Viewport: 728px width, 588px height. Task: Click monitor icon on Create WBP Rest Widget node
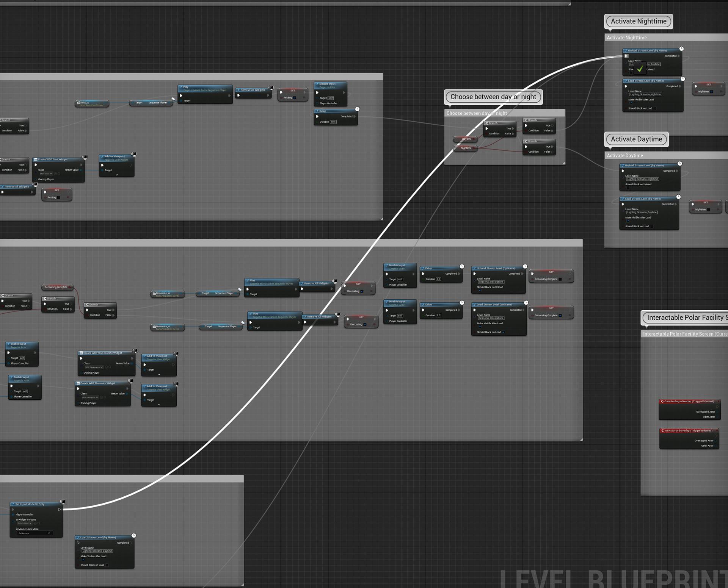pyautogui.click(x=85, y=157)
